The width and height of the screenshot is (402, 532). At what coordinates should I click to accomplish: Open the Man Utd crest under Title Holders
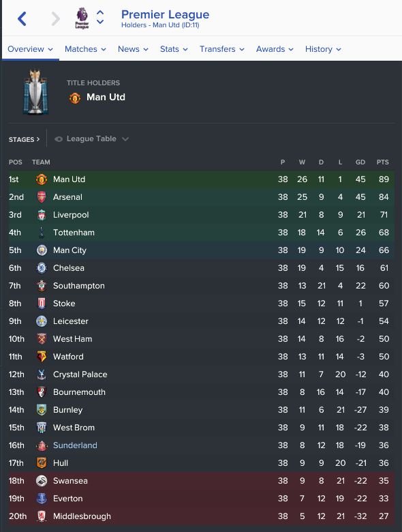75,98
